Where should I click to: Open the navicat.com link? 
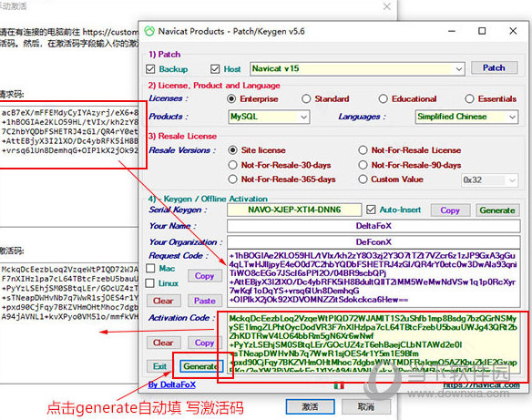pyautogui.click(x=482, y=385)
